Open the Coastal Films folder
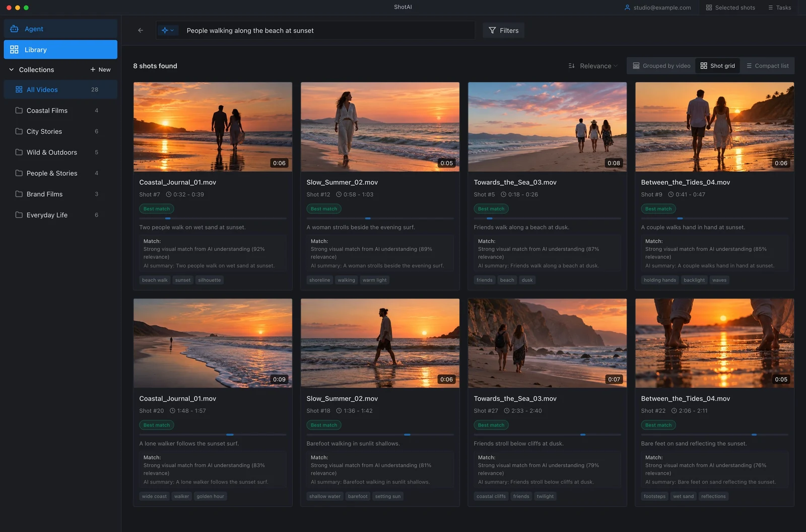 [60, 110]
